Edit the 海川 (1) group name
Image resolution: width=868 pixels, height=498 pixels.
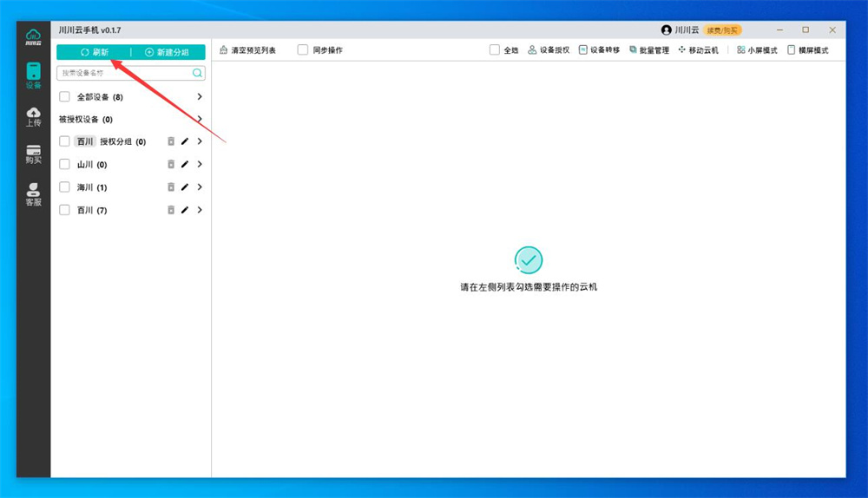click(x=185, y=187)
